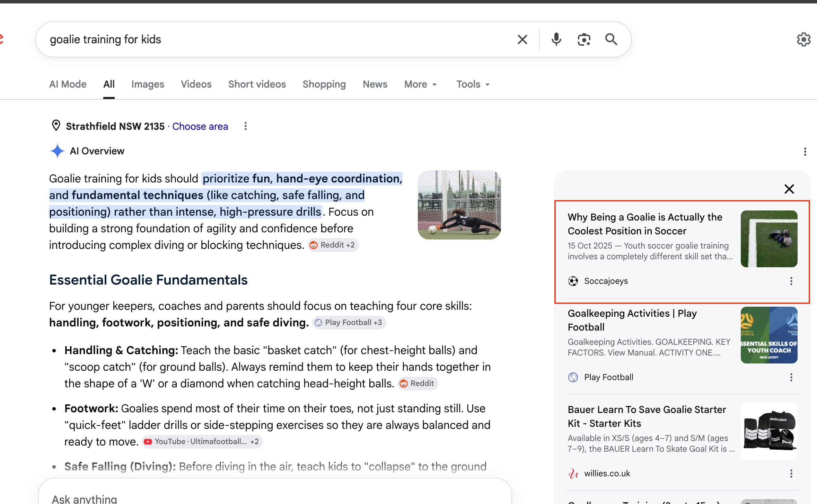817x504 pixels.
Task: Open Google Lens image search
Action: click(584, 39)
